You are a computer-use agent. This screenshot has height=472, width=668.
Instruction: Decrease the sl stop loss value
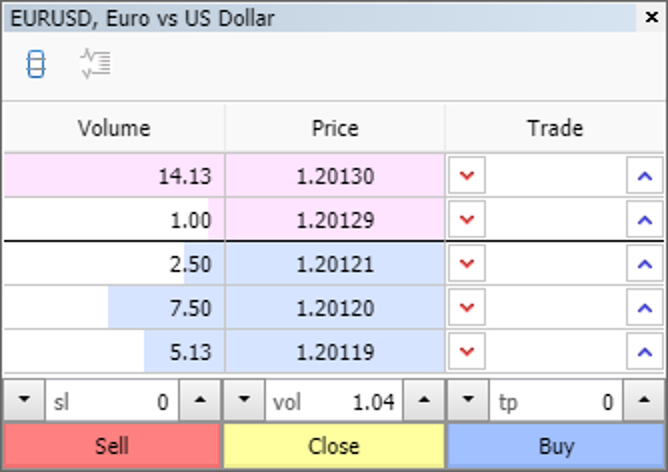pyautogui.click(x=23, y=401)
